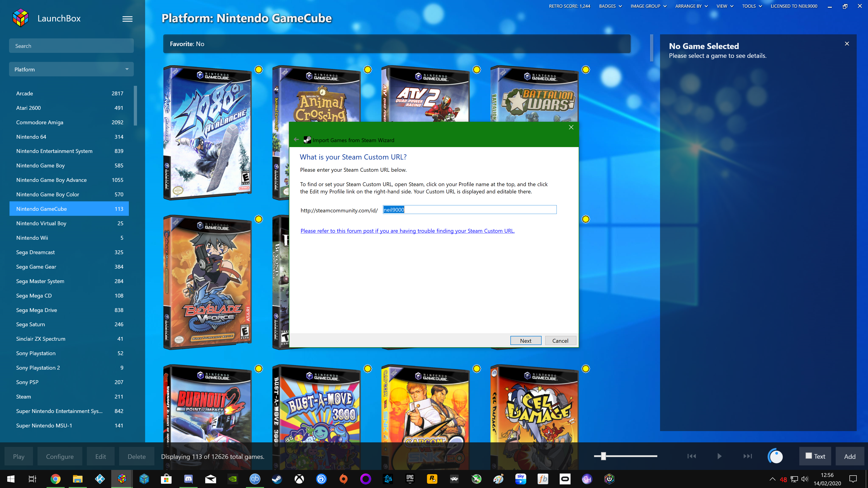Select the Sony PSP platform
This screenshot has height=488, width=868.
coord(69,382)
